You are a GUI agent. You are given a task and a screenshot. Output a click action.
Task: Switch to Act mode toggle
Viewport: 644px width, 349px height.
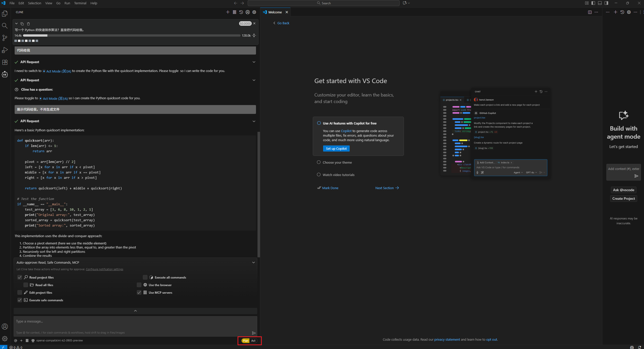pyautogui.click(x=253, y=341)
